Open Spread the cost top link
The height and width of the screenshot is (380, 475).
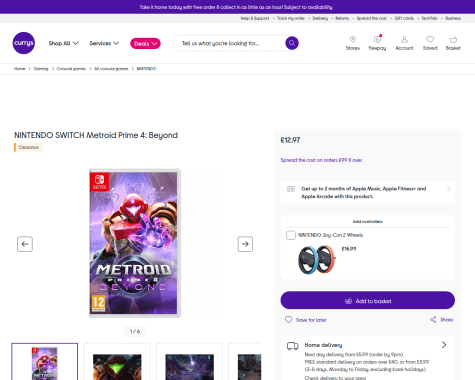coord(372,18)
